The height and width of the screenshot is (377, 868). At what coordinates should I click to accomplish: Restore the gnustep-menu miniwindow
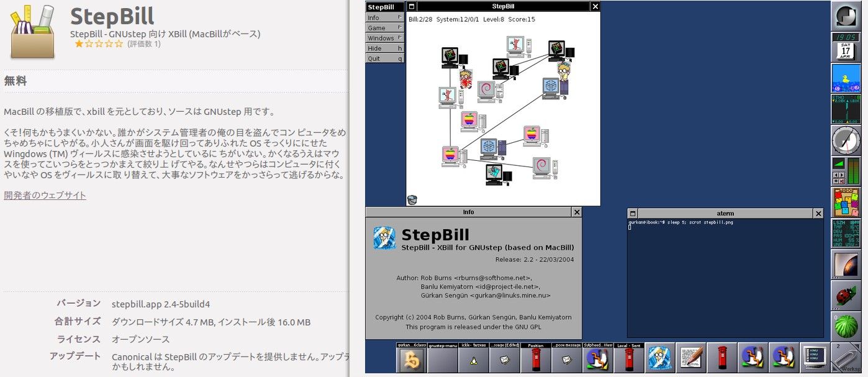pos(443,357)
